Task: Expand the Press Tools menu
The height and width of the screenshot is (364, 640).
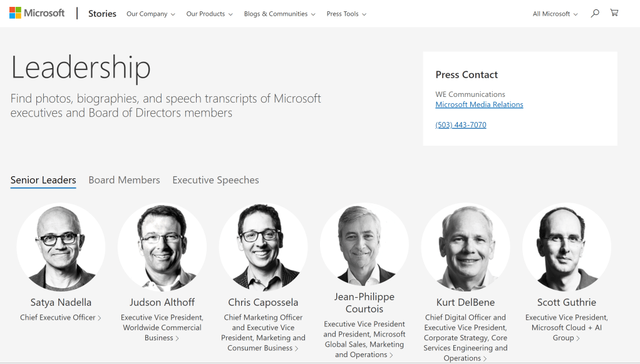Action: [x=346, y=14]
